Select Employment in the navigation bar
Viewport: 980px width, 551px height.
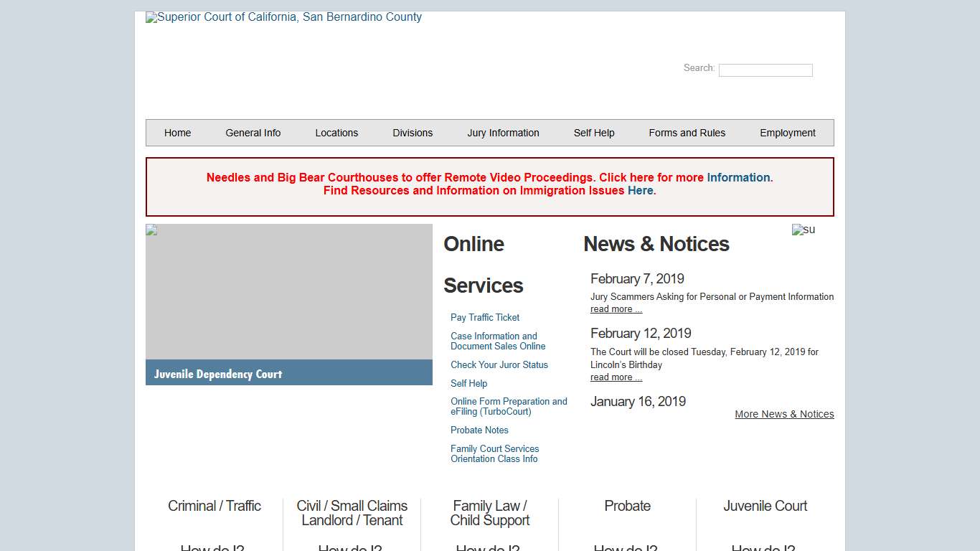[x=787, y=133]
